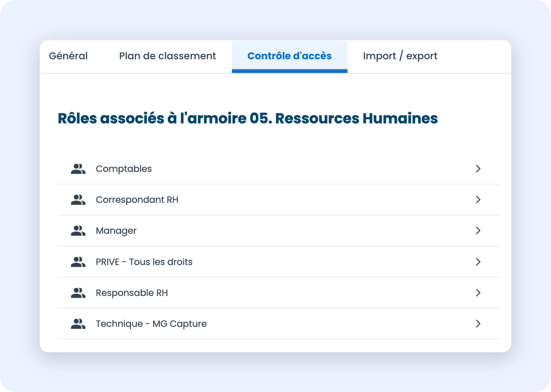Image resolution: width=551 pixels, height=392 pixels.
Task: Switch to Plan de classement tab
Action: tap(167, 56)
